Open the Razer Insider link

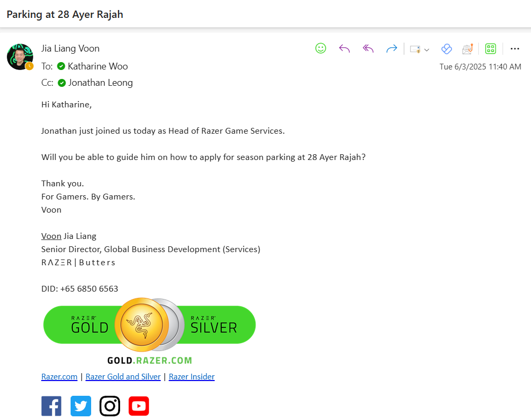pos(192,377)
